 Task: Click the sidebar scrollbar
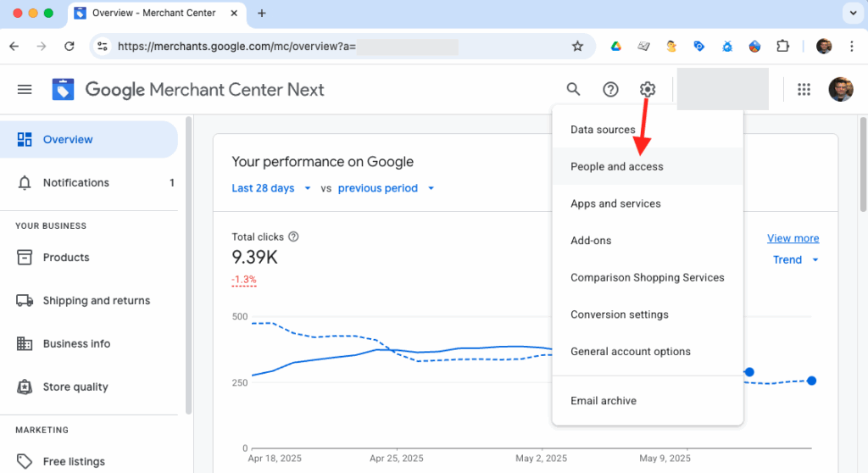coord(189,264)
